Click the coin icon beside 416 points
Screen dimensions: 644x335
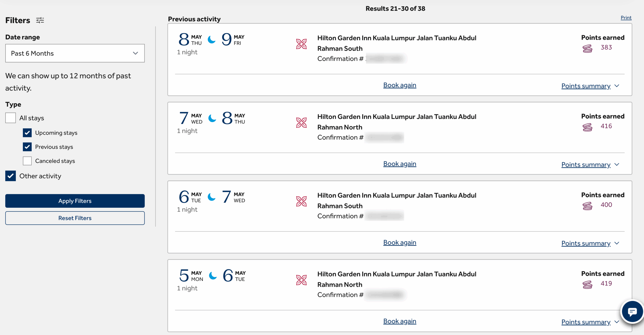point(588,127)
